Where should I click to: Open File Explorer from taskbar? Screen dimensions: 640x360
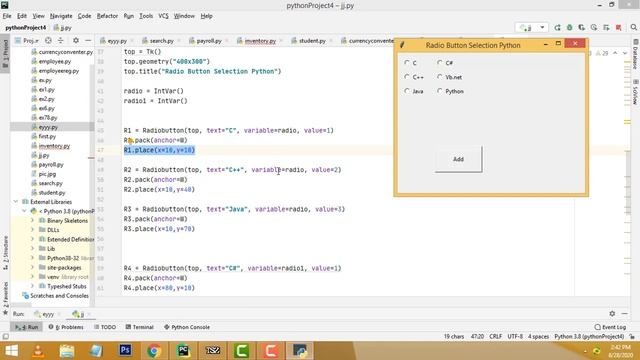click(67, 351)
